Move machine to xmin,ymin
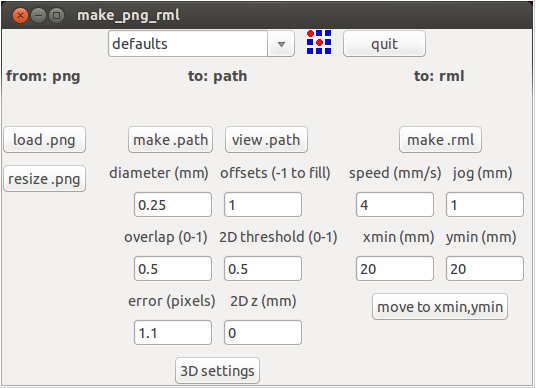The width and height of the screenshot is (539, 388). tap(440, 307)
